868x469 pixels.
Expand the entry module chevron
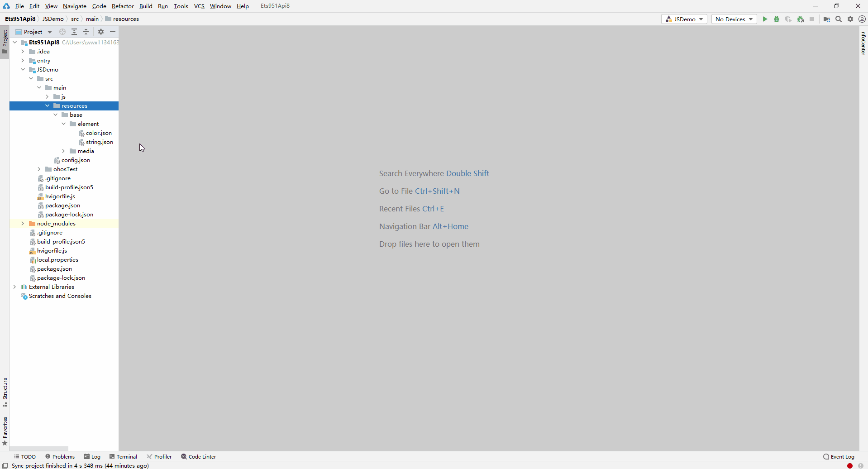(23, 60)
